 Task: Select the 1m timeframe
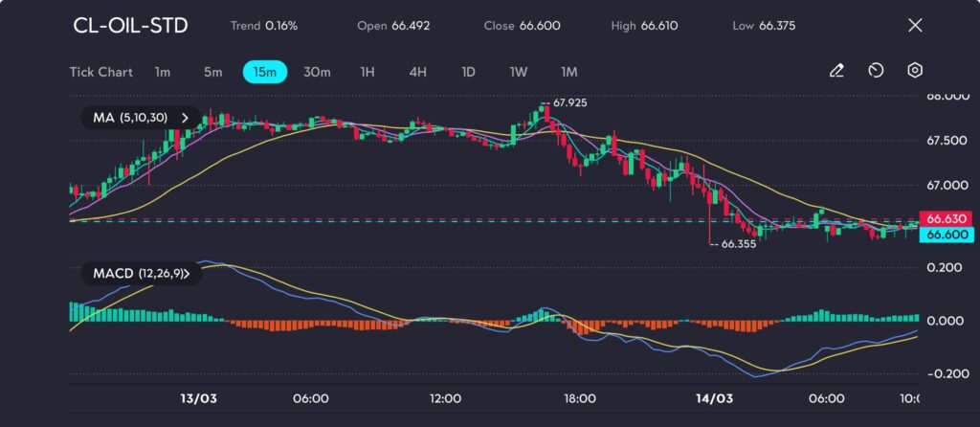point(163,72)
